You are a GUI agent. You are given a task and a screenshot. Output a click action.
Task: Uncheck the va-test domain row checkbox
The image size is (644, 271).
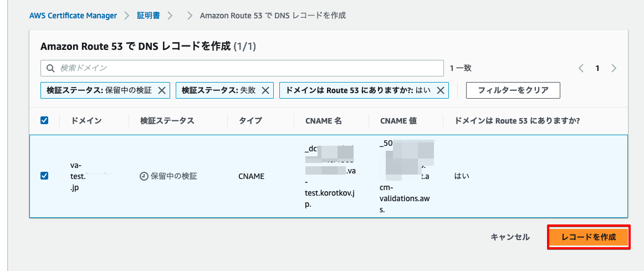tap(44, 176)
